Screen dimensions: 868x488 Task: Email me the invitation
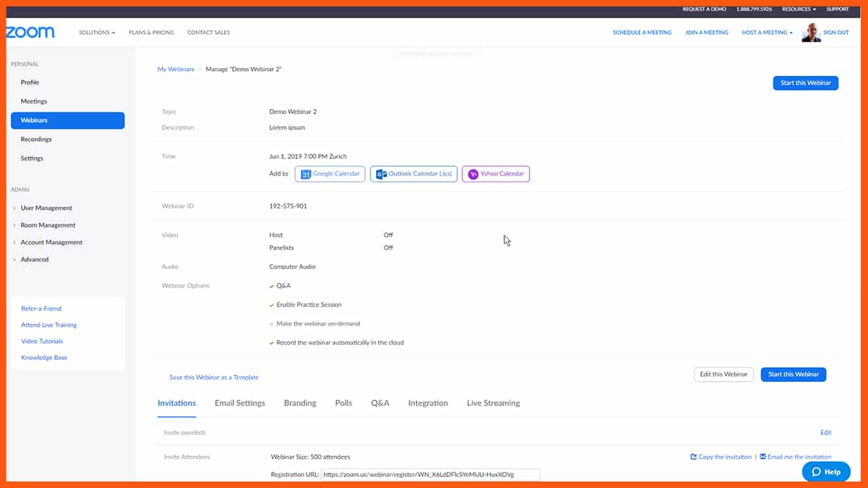pyautogui.click(x=796, y=456)
